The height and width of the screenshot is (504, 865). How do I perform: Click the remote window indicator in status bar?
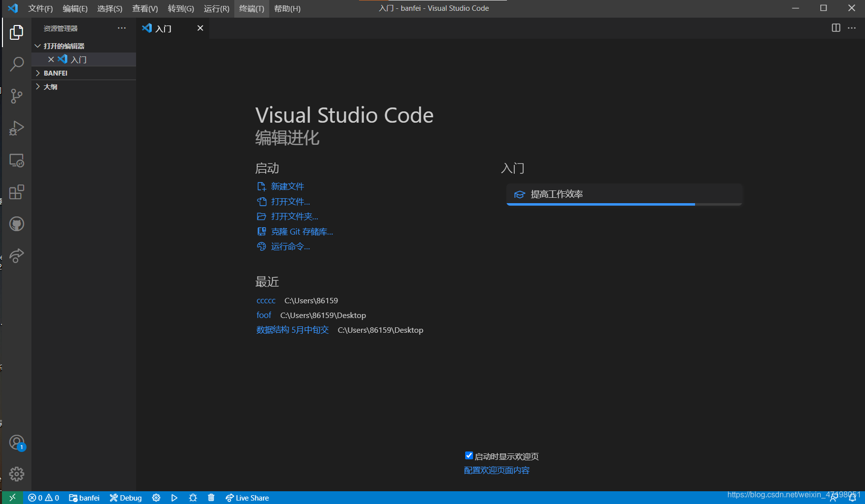(12, 498)
